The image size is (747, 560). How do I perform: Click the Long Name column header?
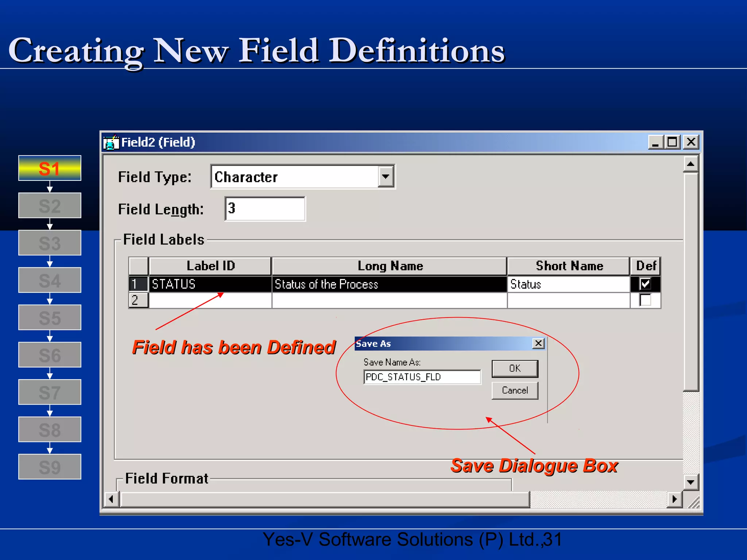tap(389, 266)
